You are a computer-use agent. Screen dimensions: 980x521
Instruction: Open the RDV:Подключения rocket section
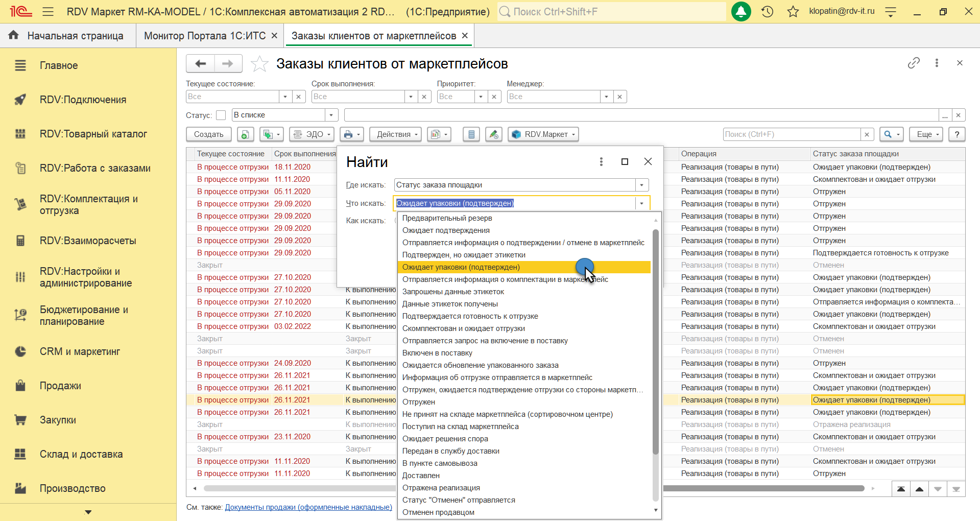(x=83, y=100)
